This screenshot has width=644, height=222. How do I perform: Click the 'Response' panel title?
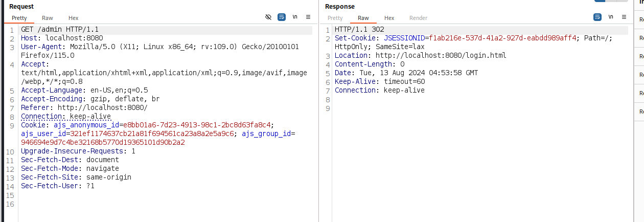(x=340, y=6)
